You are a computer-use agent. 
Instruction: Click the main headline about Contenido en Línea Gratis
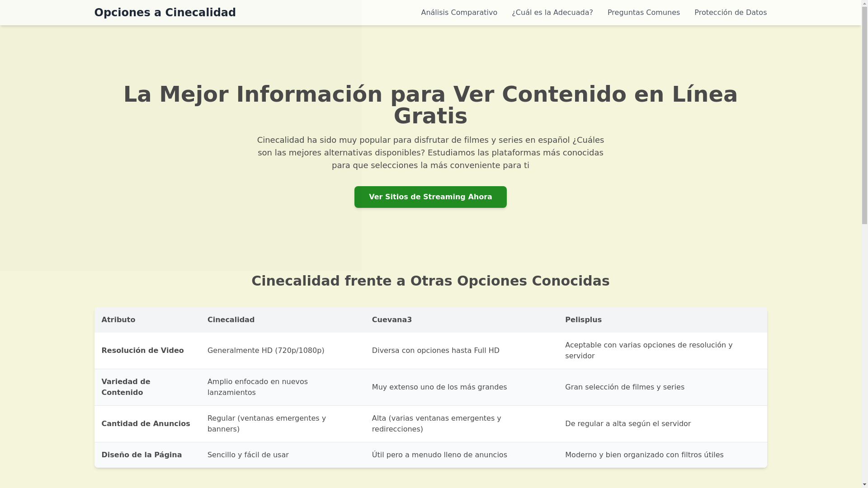pos(430,105)
